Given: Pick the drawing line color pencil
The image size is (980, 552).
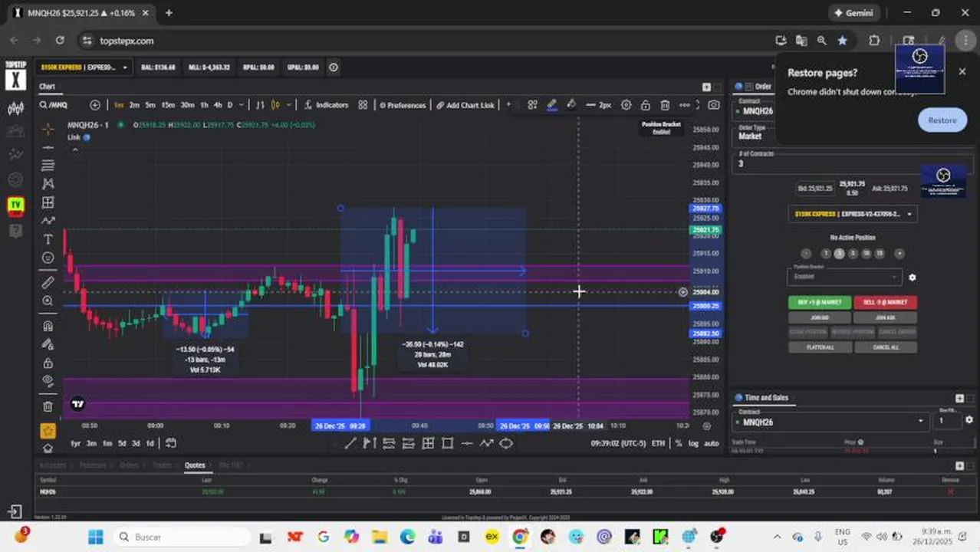Looking at the screenshot, I should 551,105.
